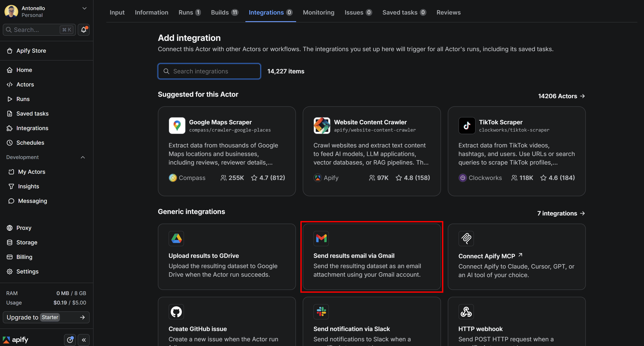Select Send results email via Gmail card
Screen dimensions: 644x346
click(x=371, y=257)
